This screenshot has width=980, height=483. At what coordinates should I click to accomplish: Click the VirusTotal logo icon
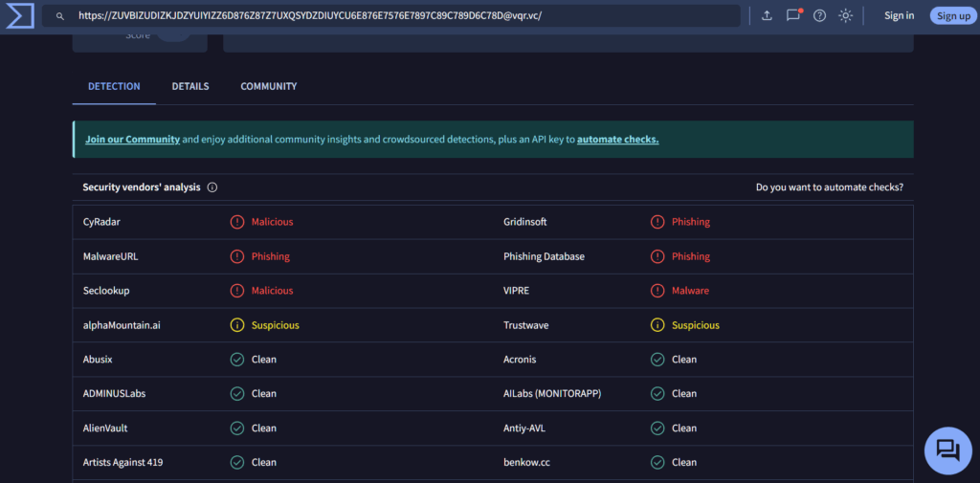click(x=19, y=15)
